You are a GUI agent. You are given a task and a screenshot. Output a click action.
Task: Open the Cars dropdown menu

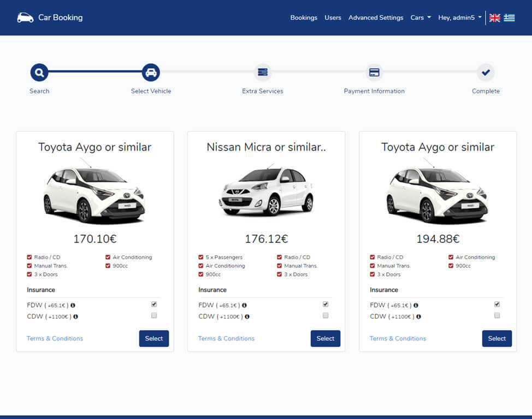click(420, 17)
